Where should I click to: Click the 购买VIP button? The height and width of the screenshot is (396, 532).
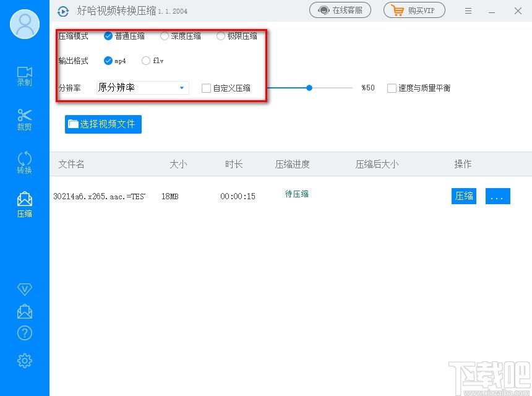[x=414, y=11]
